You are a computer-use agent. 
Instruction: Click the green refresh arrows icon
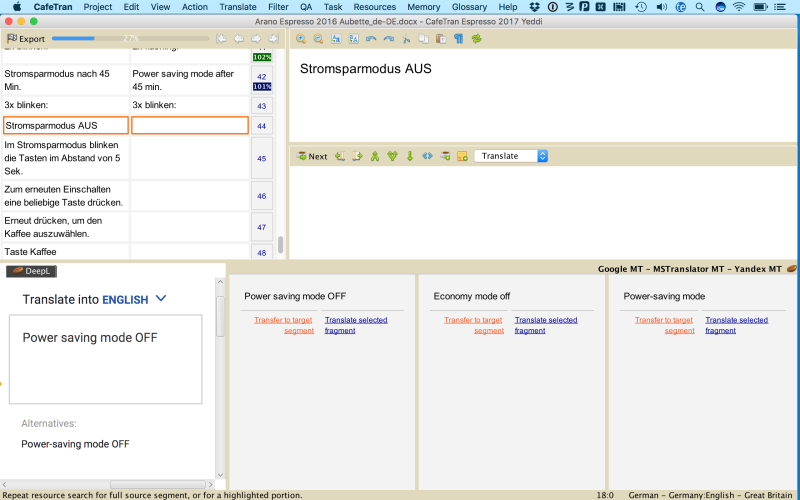[477, 39]
